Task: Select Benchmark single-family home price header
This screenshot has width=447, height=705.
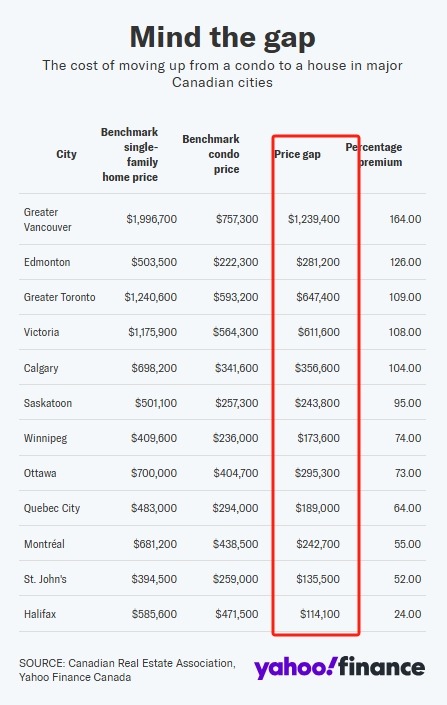Action: (130, 154)
